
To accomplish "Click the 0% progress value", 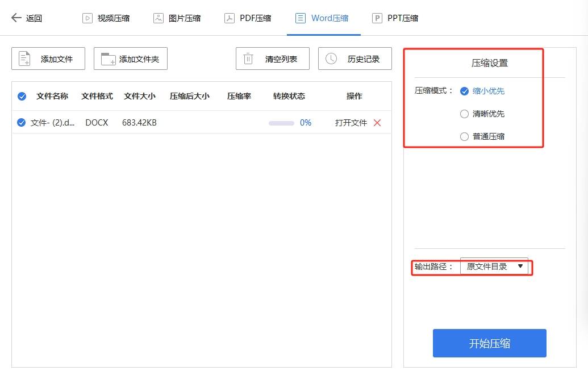I will pos(306,123).
